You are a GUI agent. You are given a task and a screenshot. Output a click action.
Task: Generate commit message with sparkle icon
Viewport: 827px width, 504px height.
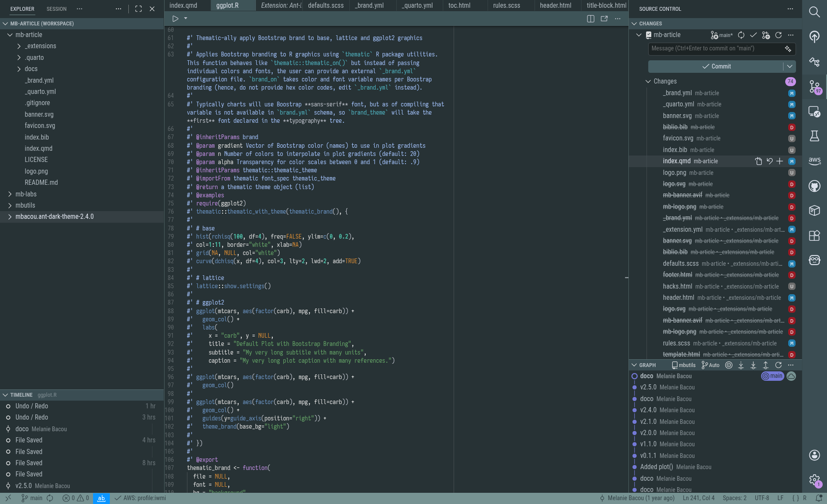(x=788, y=49)
